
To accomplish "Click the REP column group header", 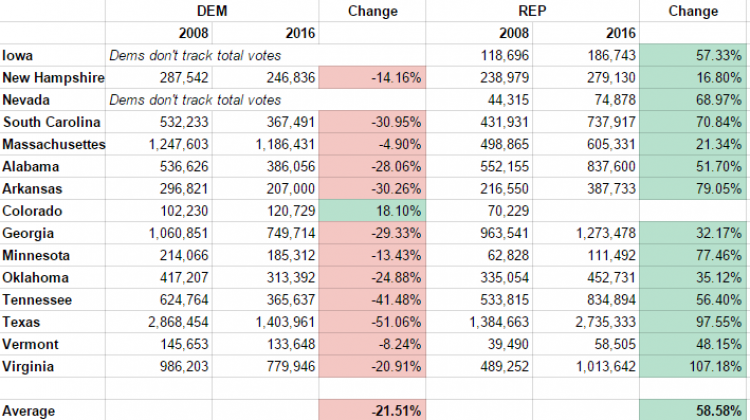I will 534,11.
